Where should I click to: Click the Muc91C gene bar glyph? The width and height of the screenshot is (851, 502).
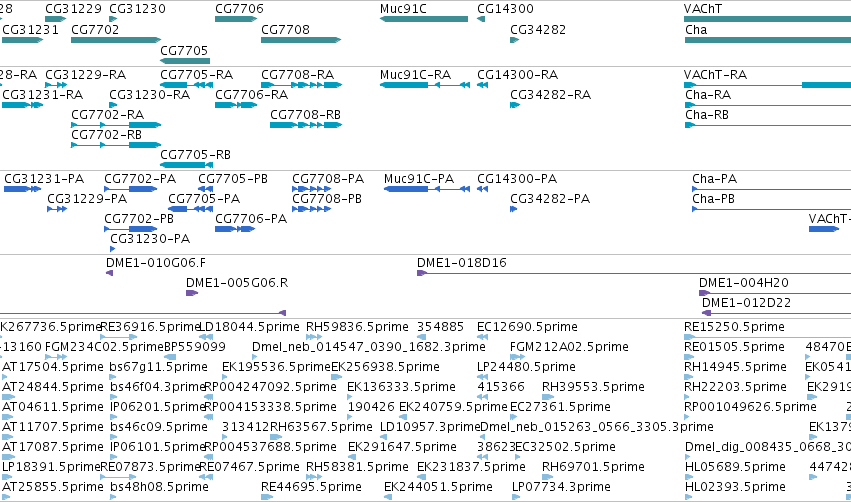(x=424, y=19)
